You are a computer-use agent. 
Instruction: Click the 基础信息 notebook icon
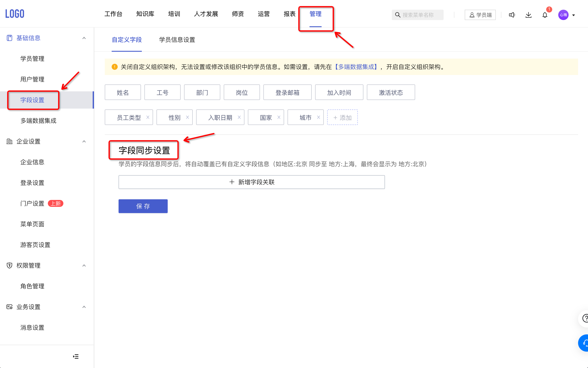9,38
